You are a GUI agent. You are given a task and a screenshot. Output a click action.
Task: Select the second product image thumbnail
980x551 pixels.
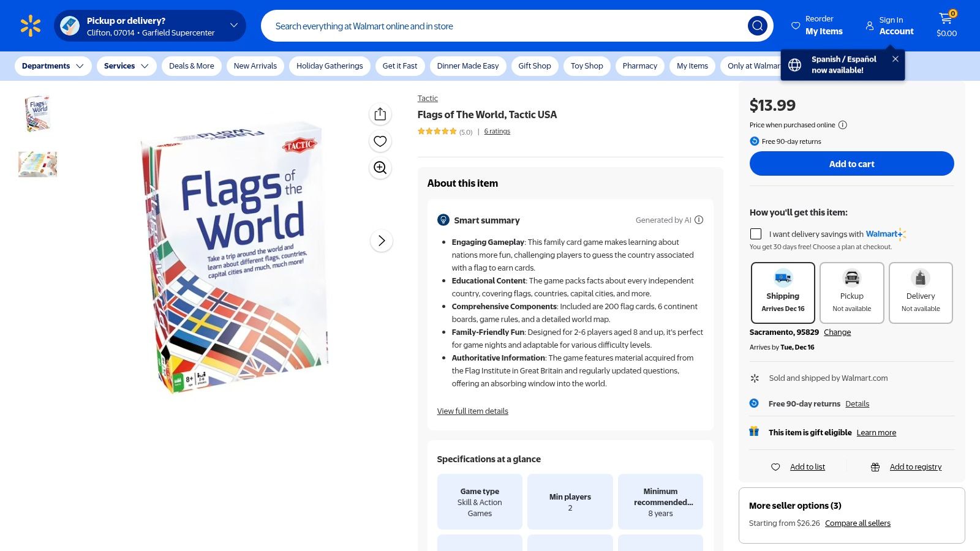tap(37, 163)
